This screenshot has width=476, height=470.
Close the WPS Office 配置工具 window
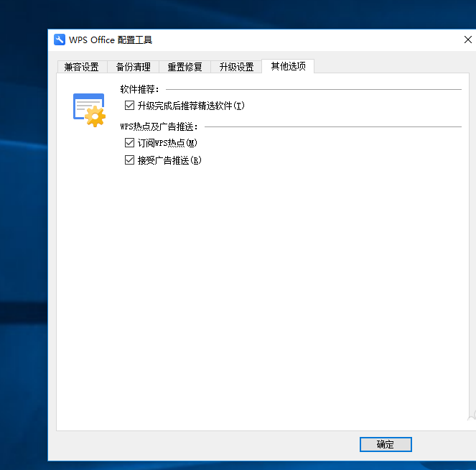[468, 40]
